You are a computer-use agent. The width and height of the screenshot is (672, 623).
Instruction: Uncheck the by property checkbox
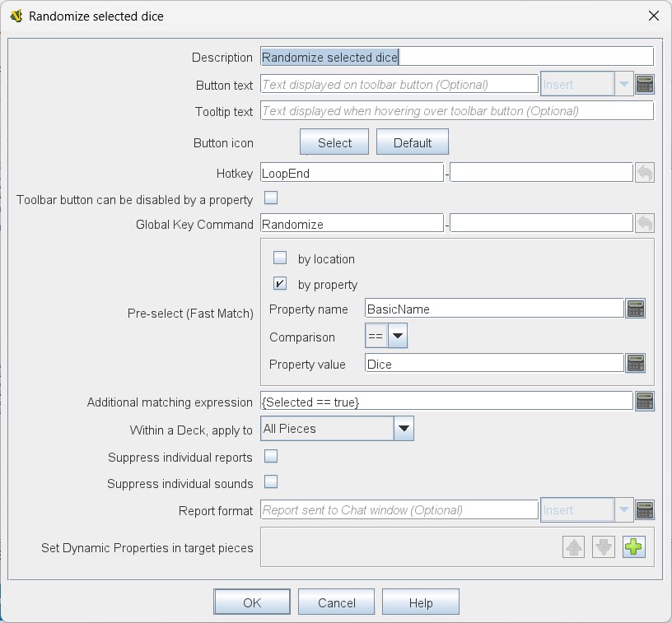280,283
